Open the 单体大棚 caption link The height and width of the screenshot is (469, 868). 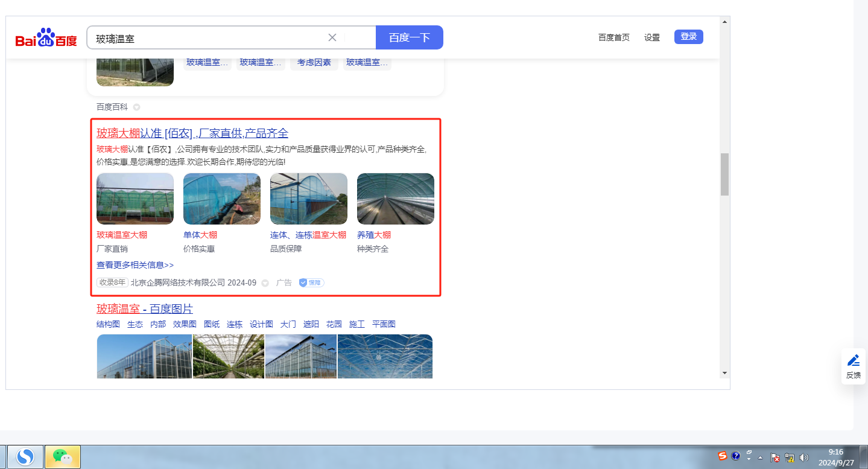click(200, 235)
